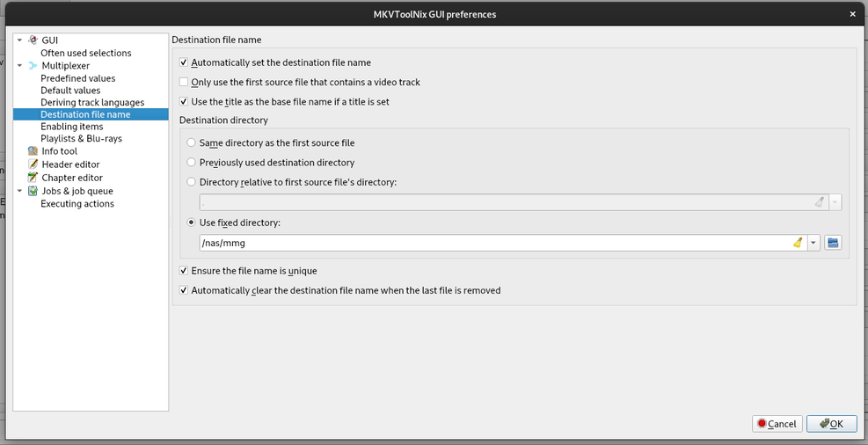Click the Multiplexer icon in tree
This screenshot has width=868, height=445.
point(33,65)
